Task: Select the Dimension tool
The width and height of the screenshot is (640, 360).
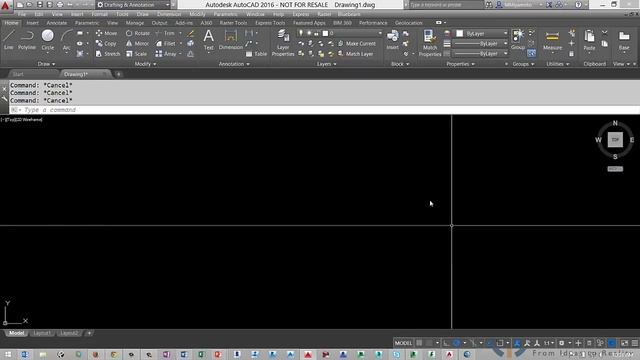Action: 231,40
